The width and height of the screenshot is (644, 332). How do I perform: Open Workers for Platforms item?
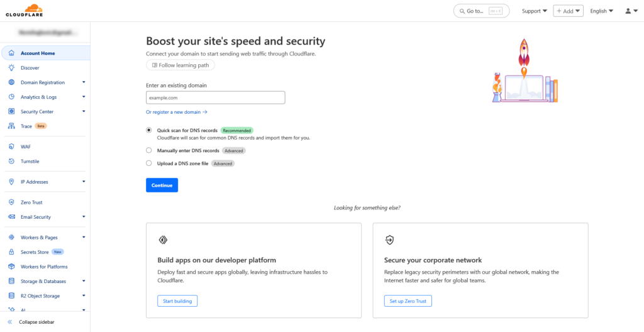(45, 267)
